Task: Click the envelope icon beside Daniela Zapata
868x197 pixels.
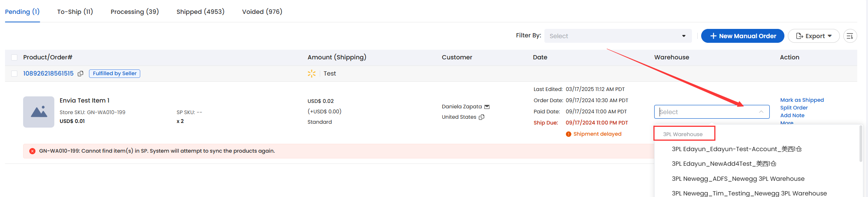Action: (x=487, y=107)
